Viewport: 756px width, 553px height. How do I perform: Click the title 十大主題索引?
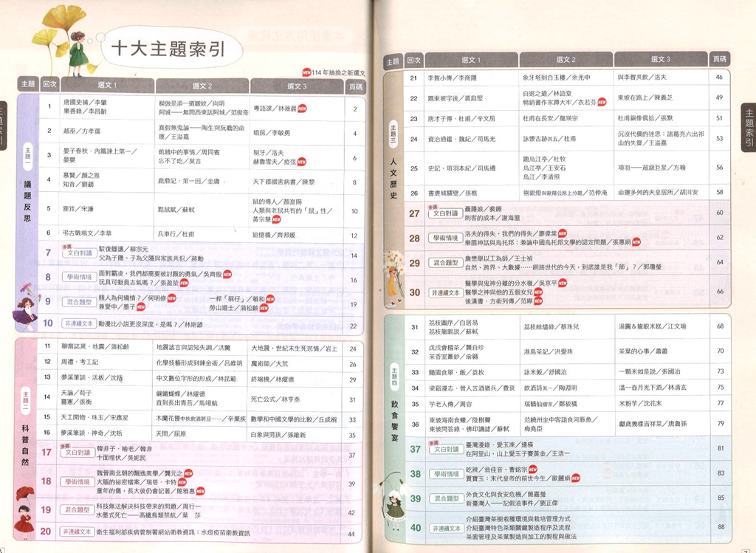coord(168,49)
